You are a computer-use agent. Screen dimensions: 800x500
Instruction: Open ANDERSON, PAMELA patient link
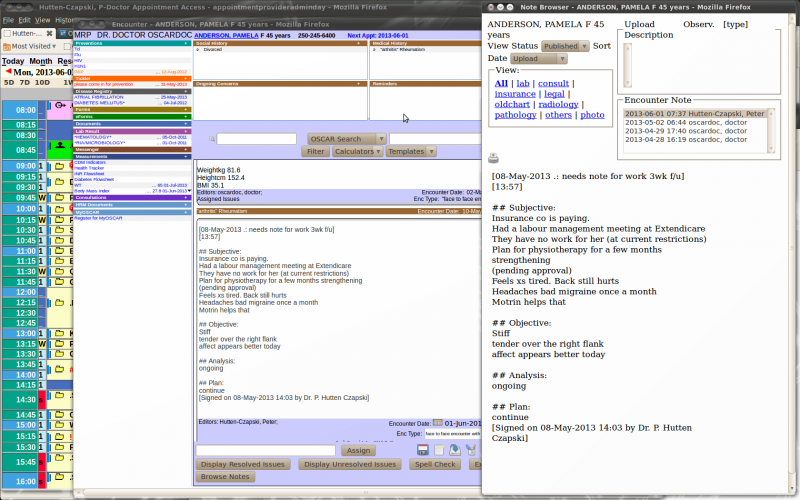pyautogui.click(x=226, y=36)
